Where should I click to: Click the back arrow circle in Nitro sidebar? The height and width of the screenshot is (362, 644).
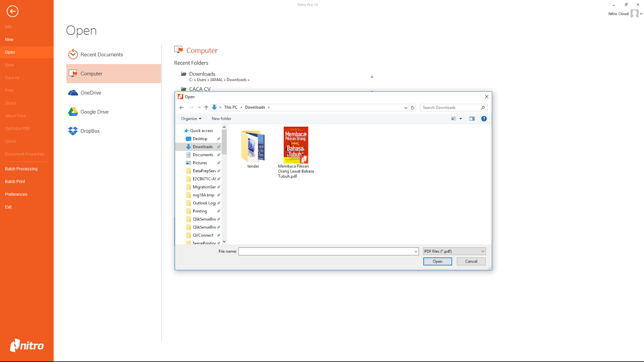[12, 11]
